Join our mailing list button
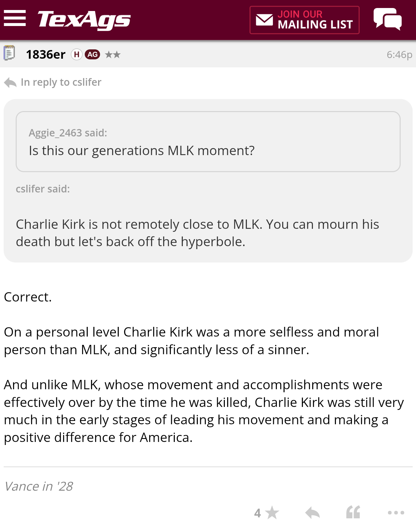This screenshot has width=416, height=532. [x=305, y=20]
